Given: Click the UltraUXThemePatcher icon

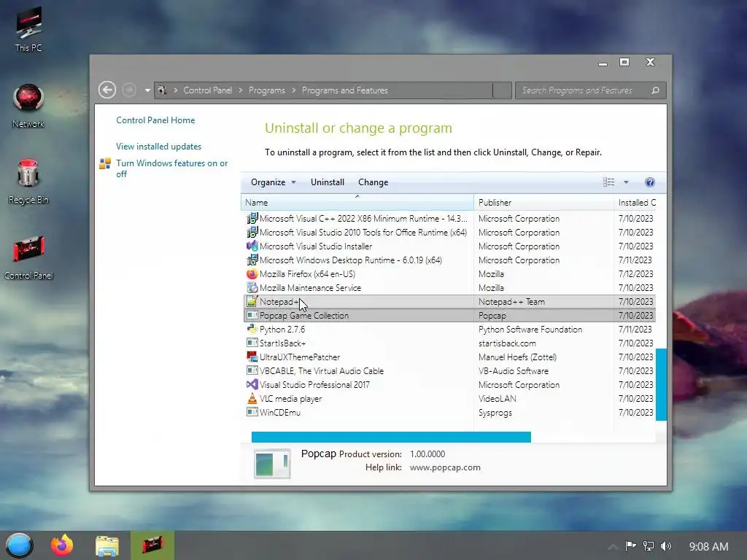Looking at the screenshot, I should 252,357.
